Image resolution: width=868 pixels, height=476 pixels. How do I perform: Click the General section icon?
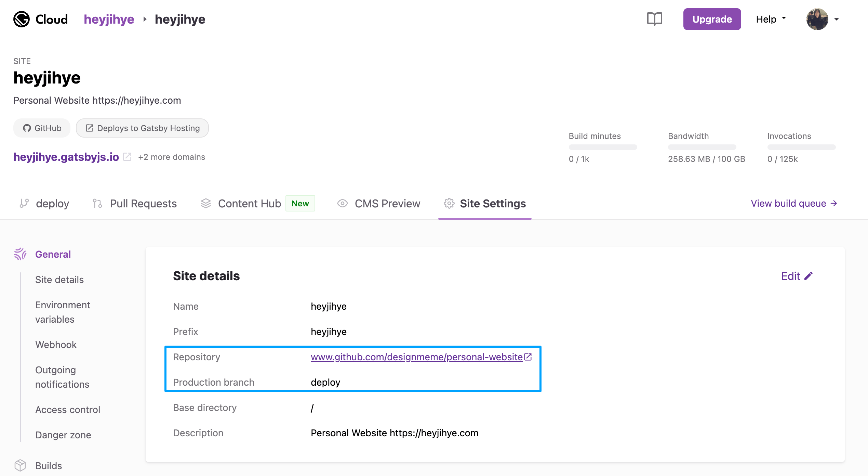[x=20, y=254]
